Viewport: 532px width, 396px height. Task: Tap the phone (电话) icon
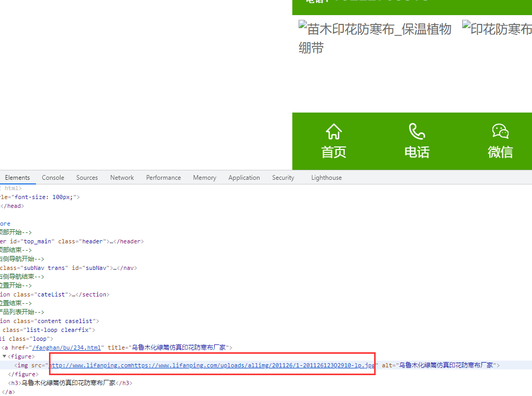(x=417, y=132)
